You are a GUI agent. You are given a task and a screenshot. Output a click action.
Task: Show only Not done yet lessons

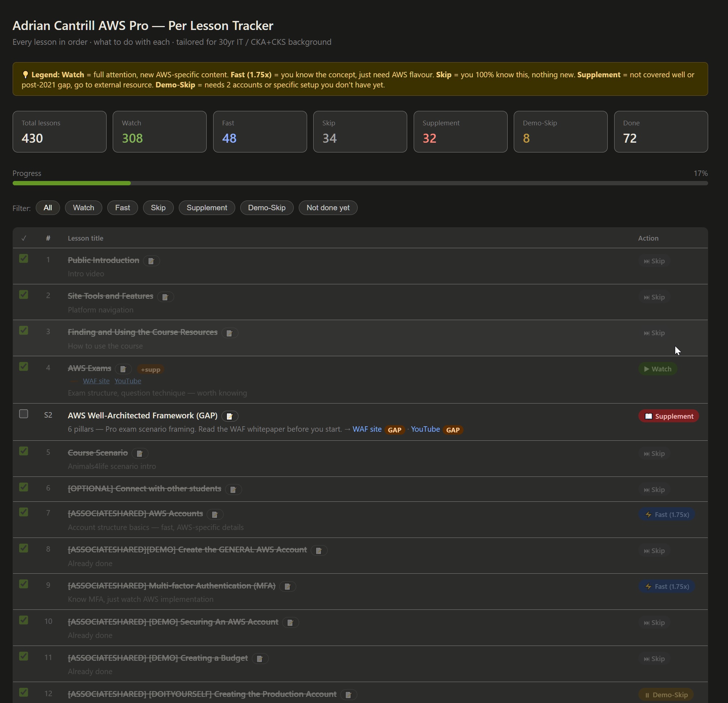click(328, 208)
